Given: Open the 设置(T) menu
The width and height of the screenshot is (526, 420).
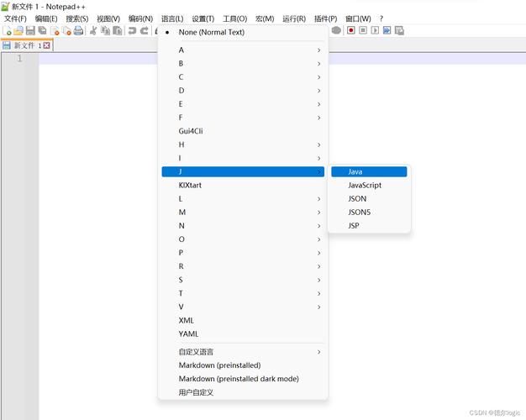Looking at the screenshot, I should pos(203,18).
